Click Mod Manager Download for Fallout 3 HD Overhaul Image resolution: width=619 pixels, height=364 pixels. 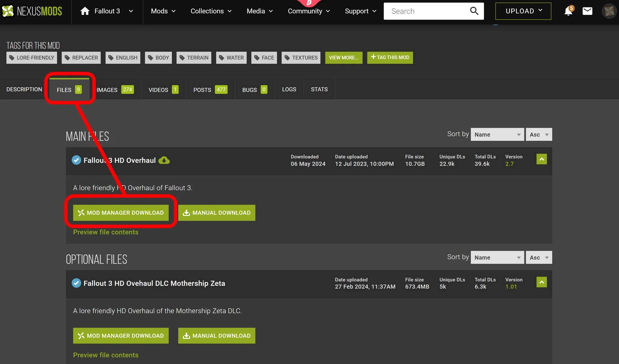click(121, 213)
